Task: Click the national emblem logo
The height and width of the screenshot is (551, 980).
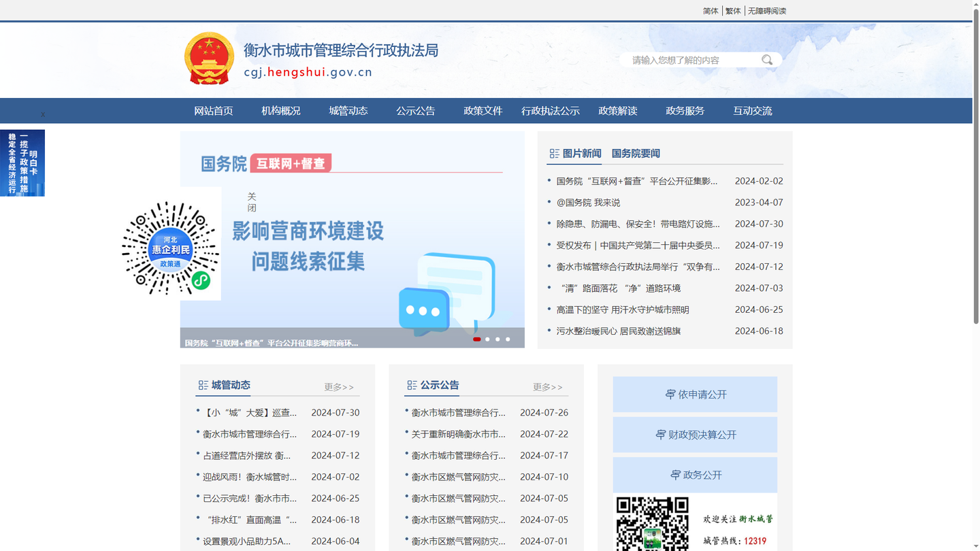Action: [x=209, y=59]
